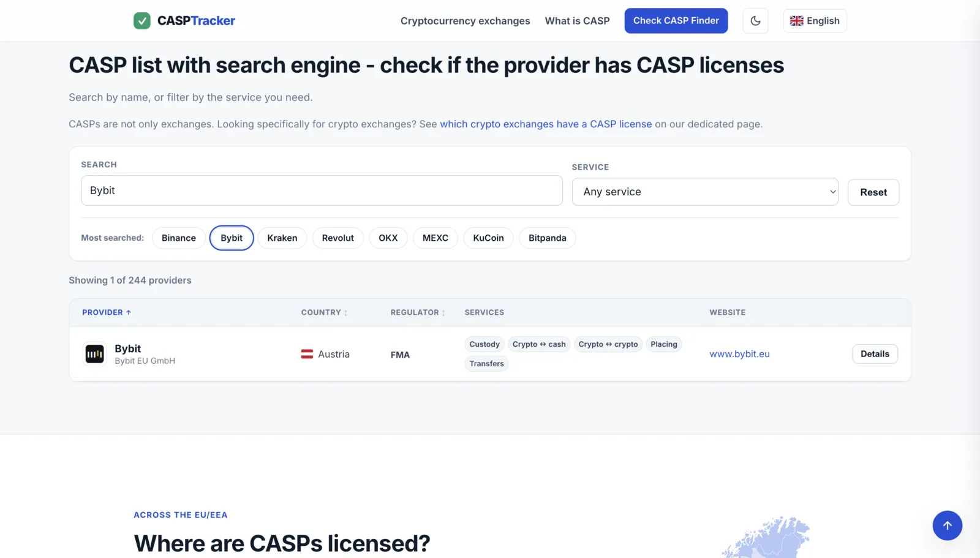This screenshot has width=980, height=558.
Task: Click the Reset filters button
Action: (x=873, y=192)
